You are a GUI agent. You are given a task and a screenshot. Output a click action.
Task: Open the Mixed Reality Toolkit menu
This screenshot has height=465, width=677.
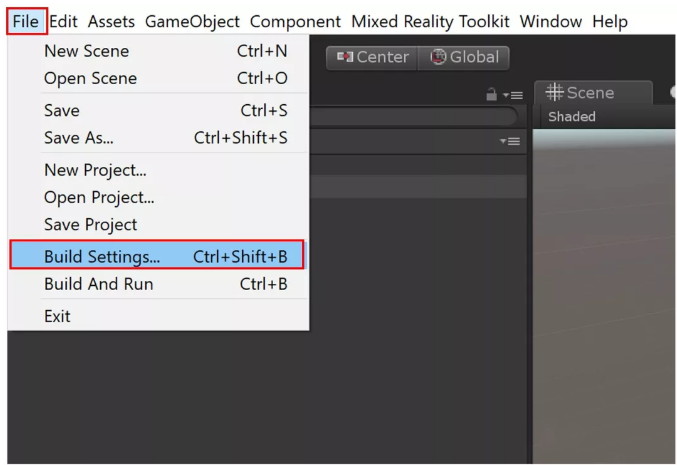pyautogui.click(x=430, y=21)
